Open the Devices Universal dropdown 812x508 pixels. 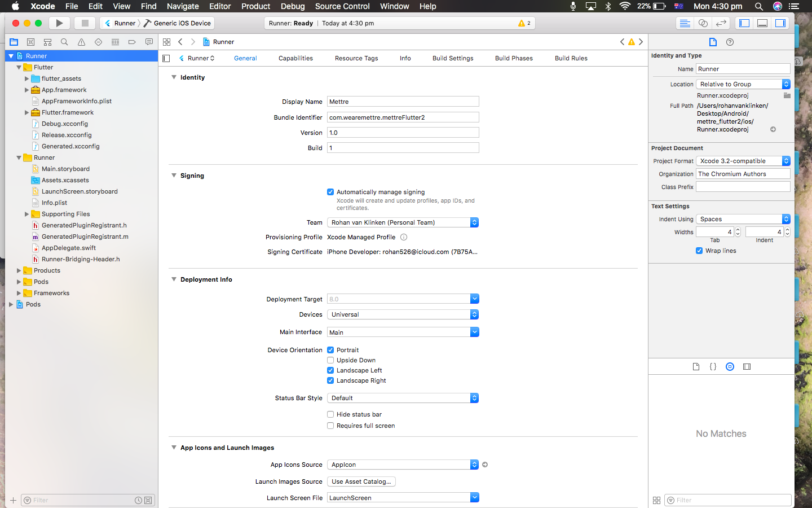403,314
